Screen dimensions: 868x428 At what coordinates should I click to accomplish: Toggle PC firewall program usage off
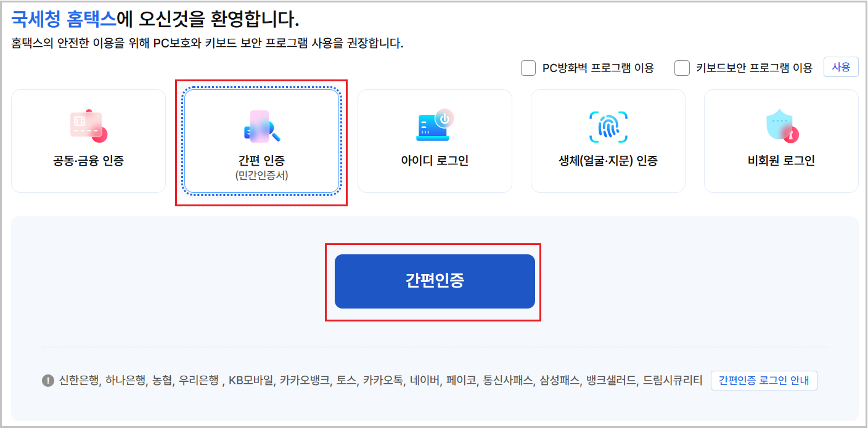(528, 68)
